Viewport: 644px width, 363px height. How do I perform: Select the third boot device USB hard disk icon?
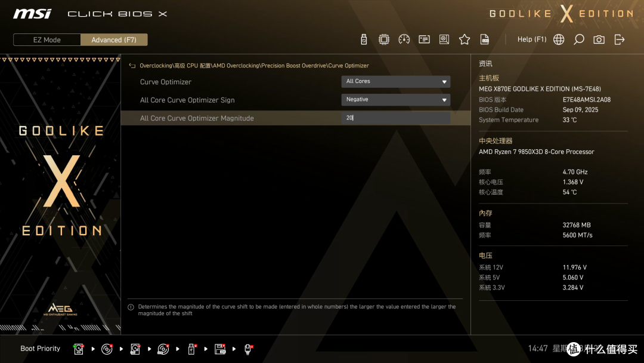pos(135,349)
